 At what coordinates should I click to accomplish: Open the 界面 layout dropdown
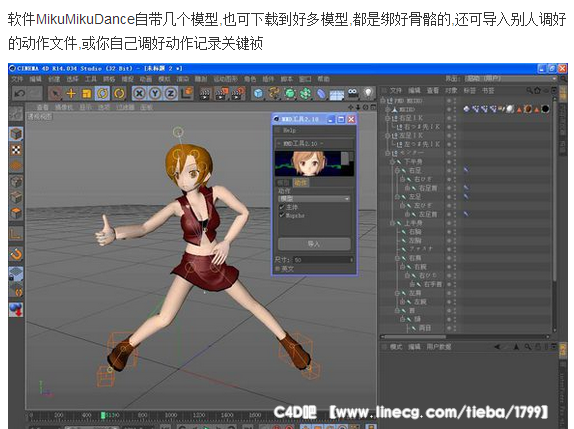click(x=511, y=78)
